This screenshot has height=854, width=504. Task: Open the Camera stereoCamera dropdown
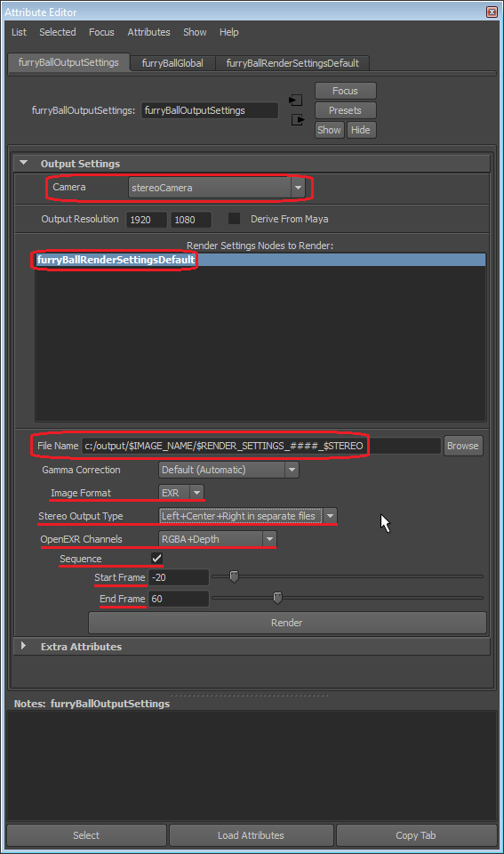217,188
